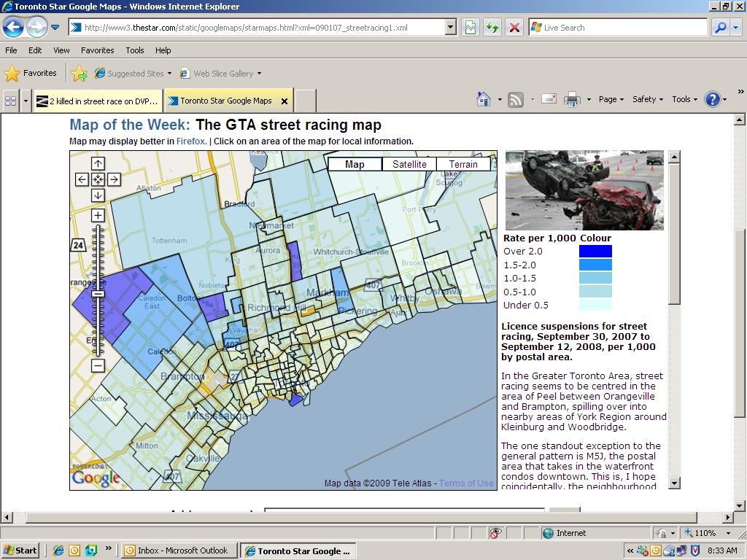Open the Terms of Use link
Viewport: 747px width, 560px height.
click(466, 483)
